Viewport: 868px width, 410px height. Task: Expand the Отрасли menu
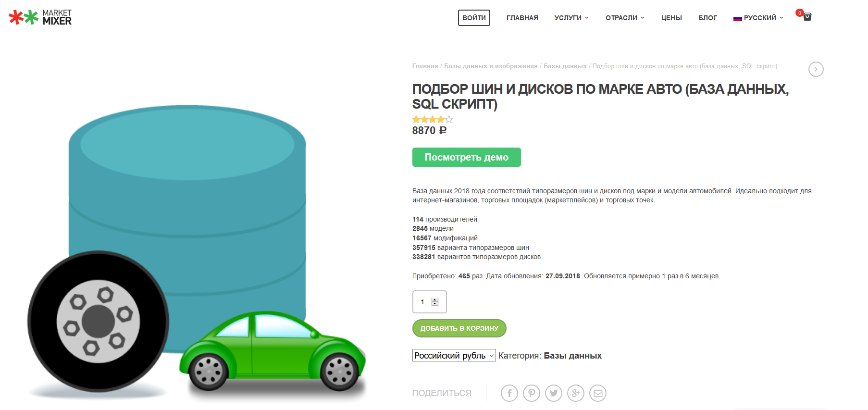click(624, 18)
